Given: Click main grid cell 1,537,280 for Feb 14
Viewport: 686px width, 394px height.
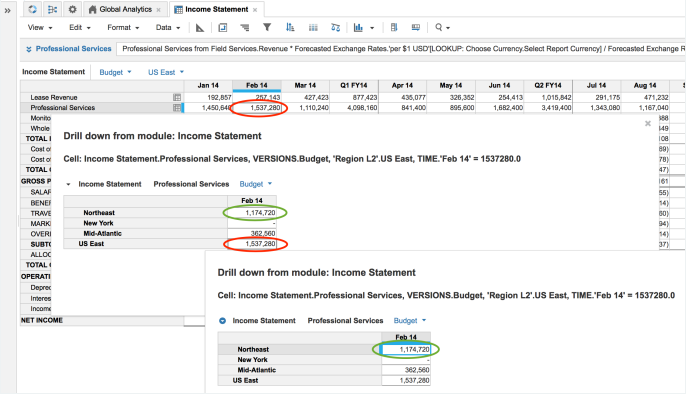Looking at the screenshot, I should coord(257,108).
